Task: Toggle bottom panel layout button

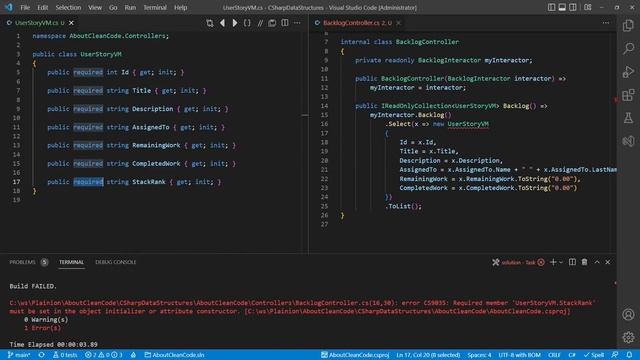Action: pos(562,7)
